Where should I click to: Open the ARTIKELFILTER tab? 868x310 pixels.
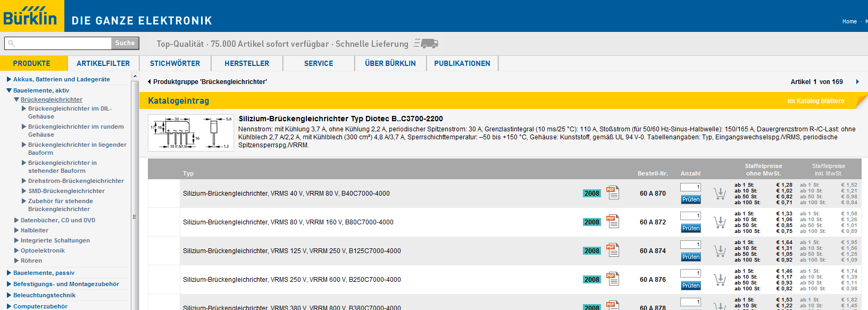(x=103, y=63)
